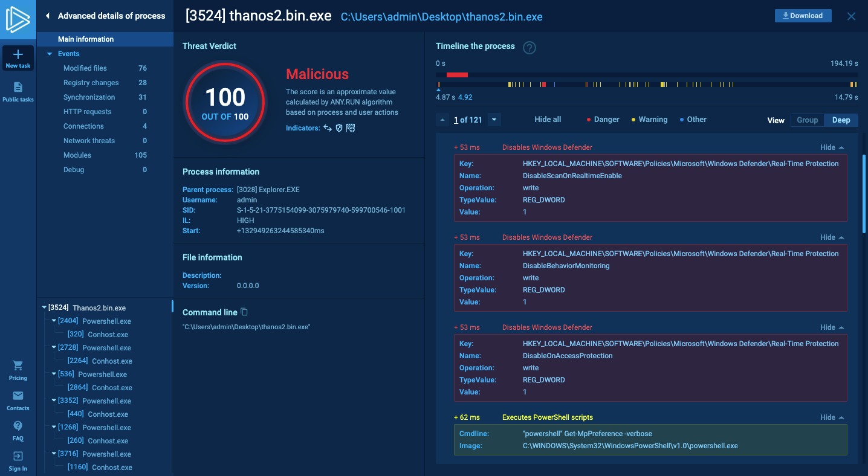The height and width of the screenshot is (476, 868).
Task: Open Pricing cart icon in sidebar
Action: tap(18, 370)
